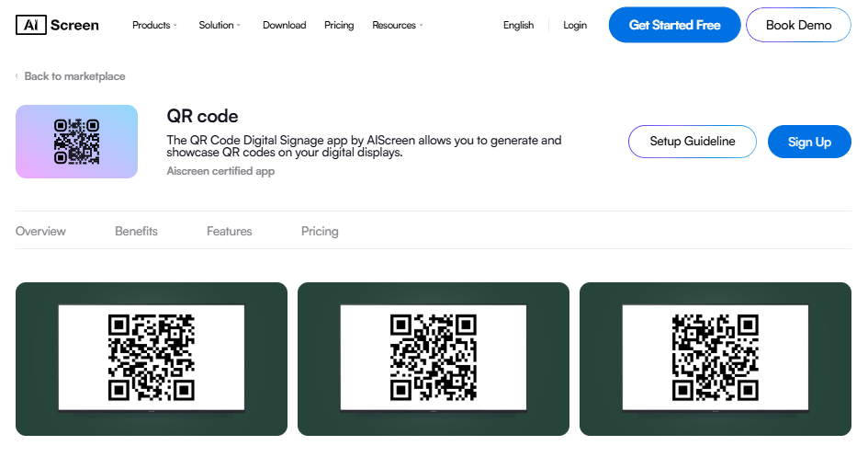Viewport: 868px width, 457px height.
Task: Switch to the Benefits tab
Action: click(x=136, y=231)
